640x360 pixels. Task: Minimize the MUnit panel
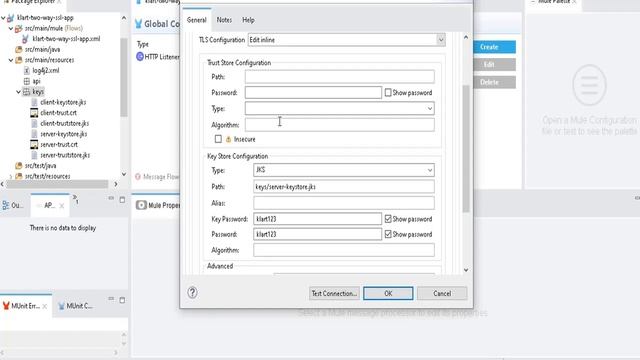pyautogui.click(x=111, y=299)
